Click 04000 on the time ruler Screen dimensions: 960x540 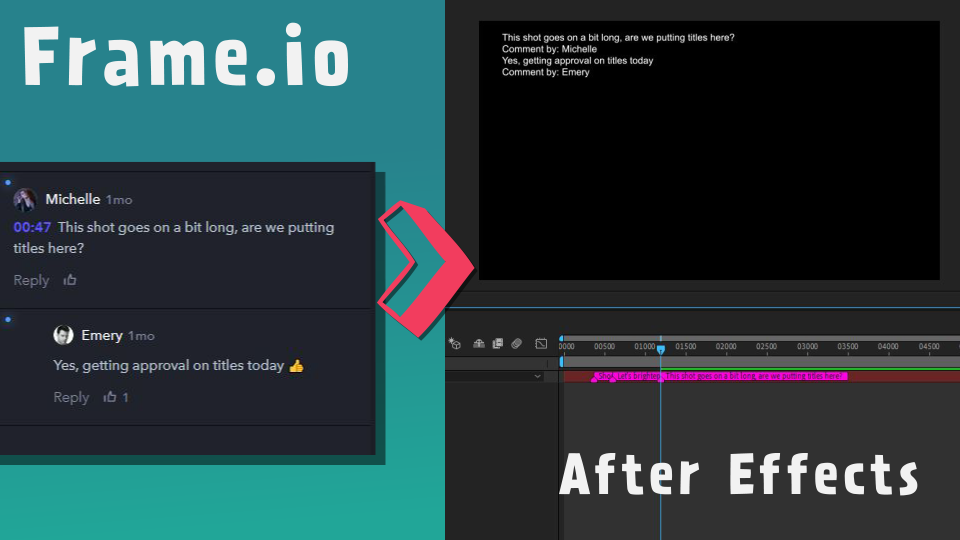pyautogui.click(x=888, y=347)
